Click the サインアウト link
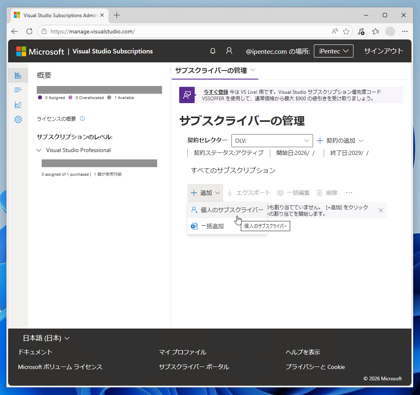The width and height of the screenshot is (420, 395). click(x=383, y=51)
